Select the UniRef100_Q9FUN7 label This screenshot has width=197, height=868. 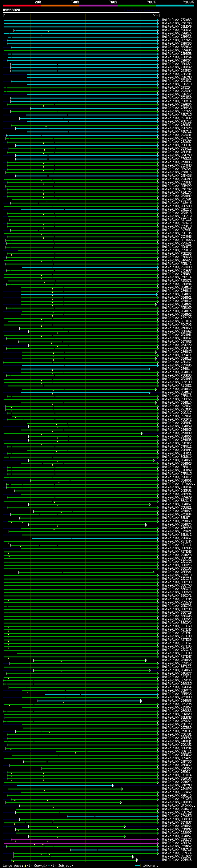click(177, 423)
